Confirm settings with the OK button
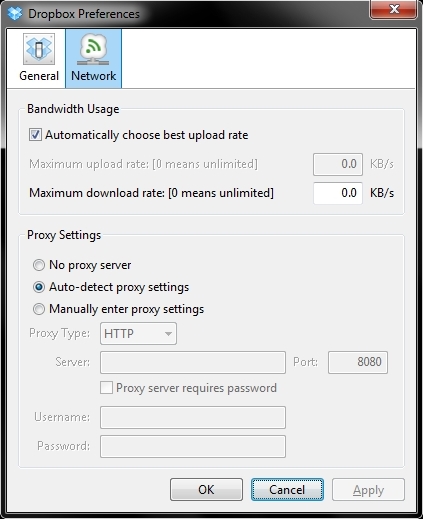This screenshot has height=519, width=423. coord(206,490)
